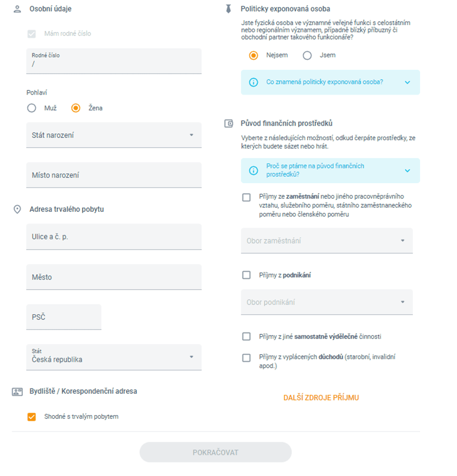Open the Stát narození dropdown
Screen dimensions: 457x476
(114, 135)
